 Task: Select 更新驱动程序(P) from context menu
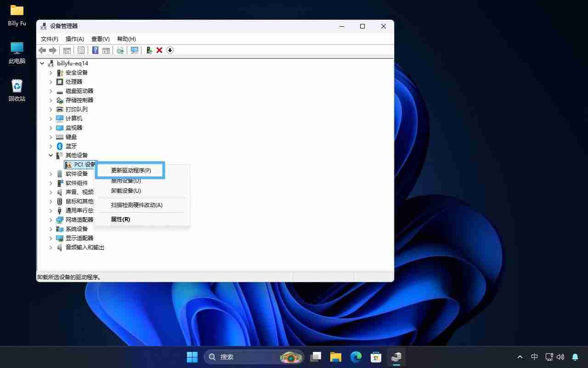click(x=130, y=170)
